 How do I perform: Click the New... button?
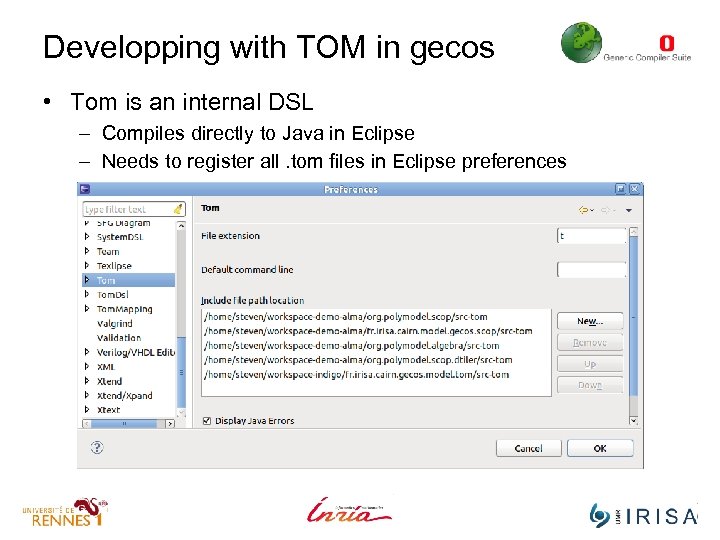(590, 321)
